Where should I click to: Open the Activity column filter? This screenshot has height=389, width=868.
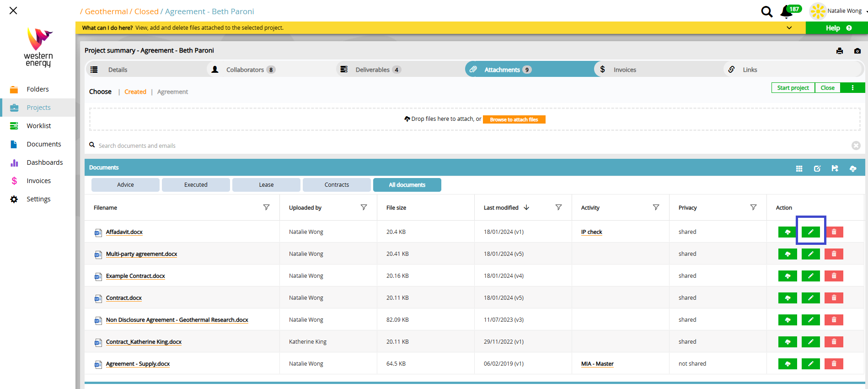point(656,207)
